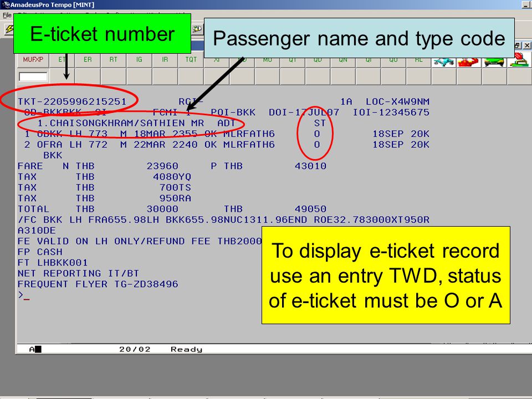Click the small white input box below MUFXP
Image resolution: width=532 pixels, height=399 pixels.
pos(33,76)
